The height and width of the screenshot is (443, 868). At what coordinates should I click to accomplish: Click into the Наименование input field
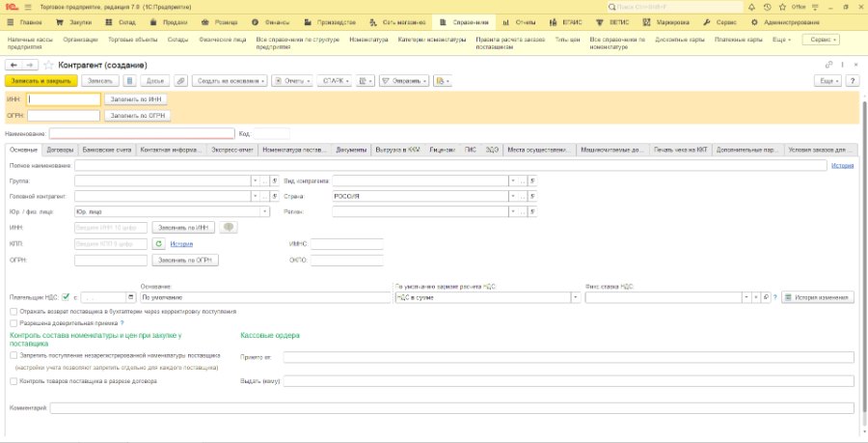pyautogui.click(x=142, y=133)
